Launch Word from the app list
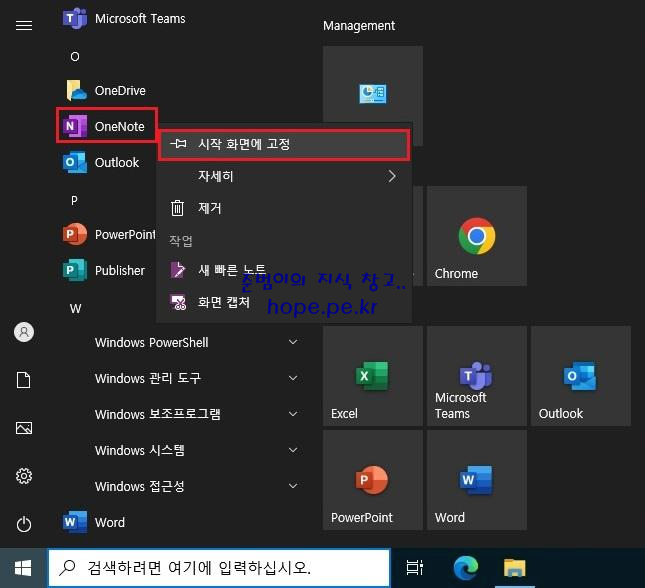The image size is (645, 588). click(94, 522)
